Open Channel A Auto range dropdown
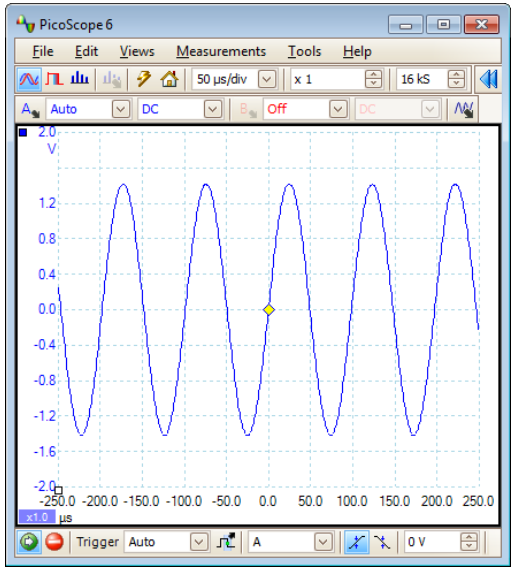Viewport: 512px width, 568px height. coord(121,109)
